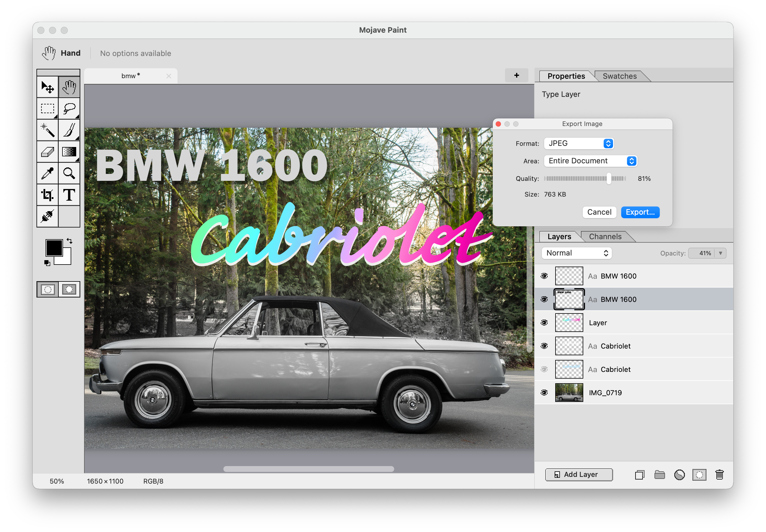Switch to the Properties tab
The width and height of the screenshot is (766, 532).
566,76
